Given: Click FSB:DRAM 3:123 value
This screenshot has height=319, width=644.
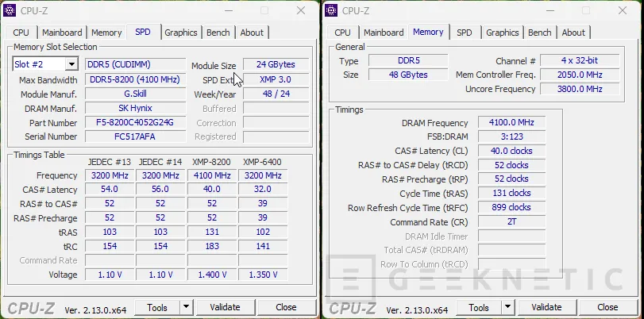Looking at the screenshot, I should (511, 136).
